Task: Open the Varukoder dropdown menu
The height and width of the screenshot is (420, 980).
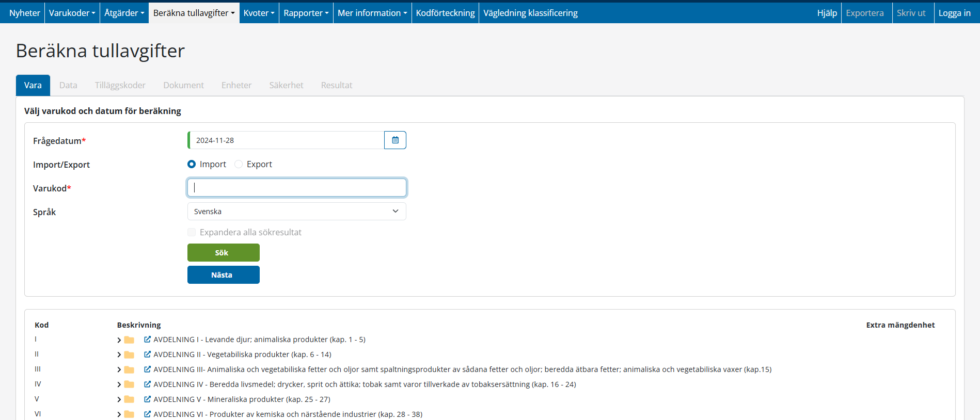Action: (x=72, y=13)
